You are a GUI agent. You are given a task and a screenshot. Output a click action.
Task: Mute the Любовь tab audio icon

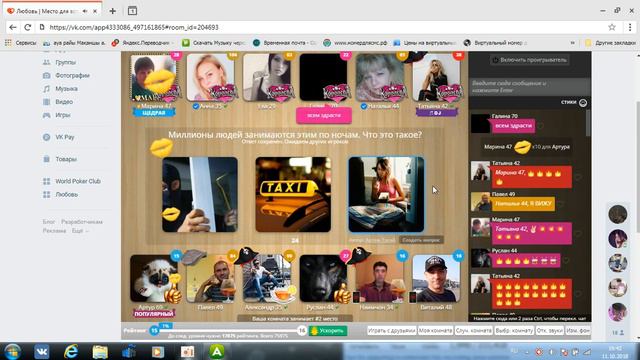(85, 11)
